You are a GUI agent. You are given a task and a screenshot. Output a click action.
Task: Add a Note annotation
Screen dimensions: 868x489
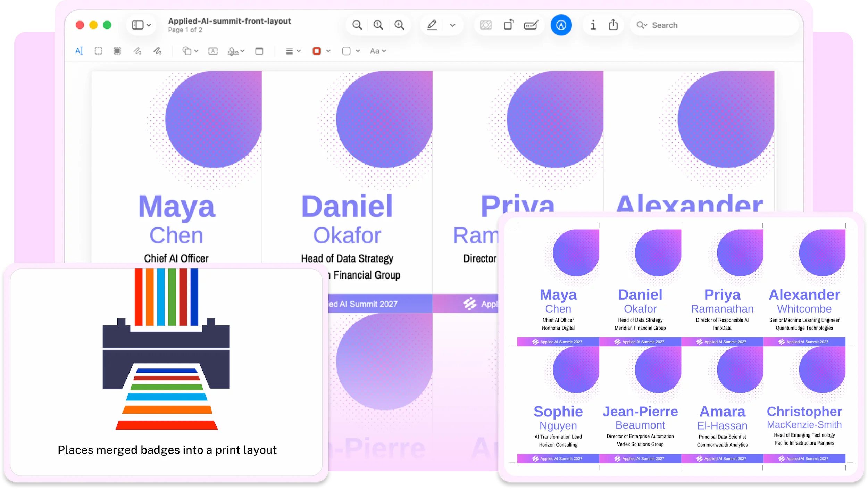click(259, 51)
